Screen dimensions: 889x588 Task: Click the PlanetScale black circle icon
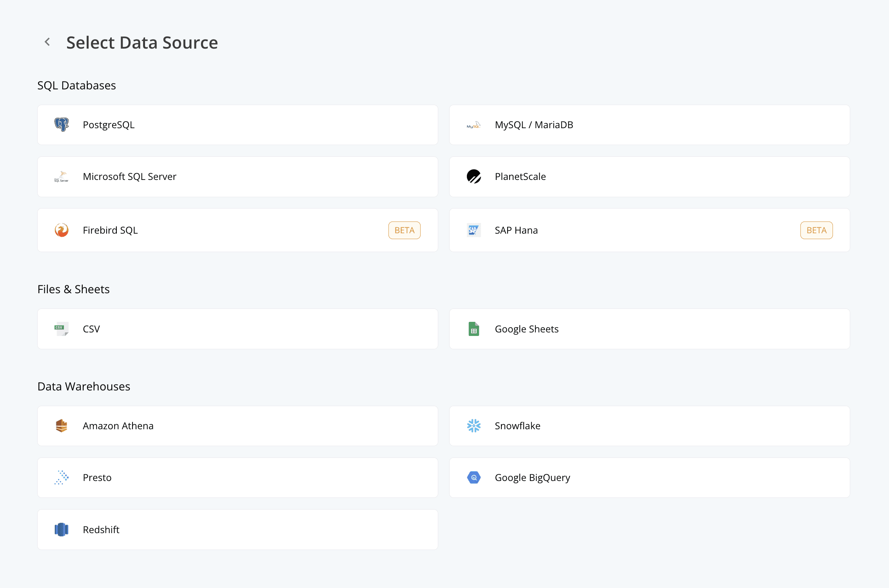pyautogui.click(x=474, y=176)
